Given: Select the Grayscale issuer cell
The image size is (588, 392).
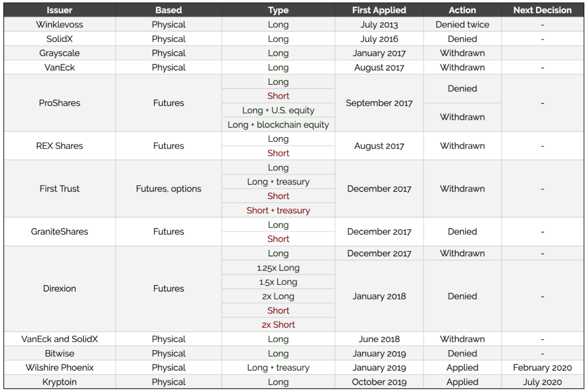Looking at the screenshot, I should coord(59,53).
